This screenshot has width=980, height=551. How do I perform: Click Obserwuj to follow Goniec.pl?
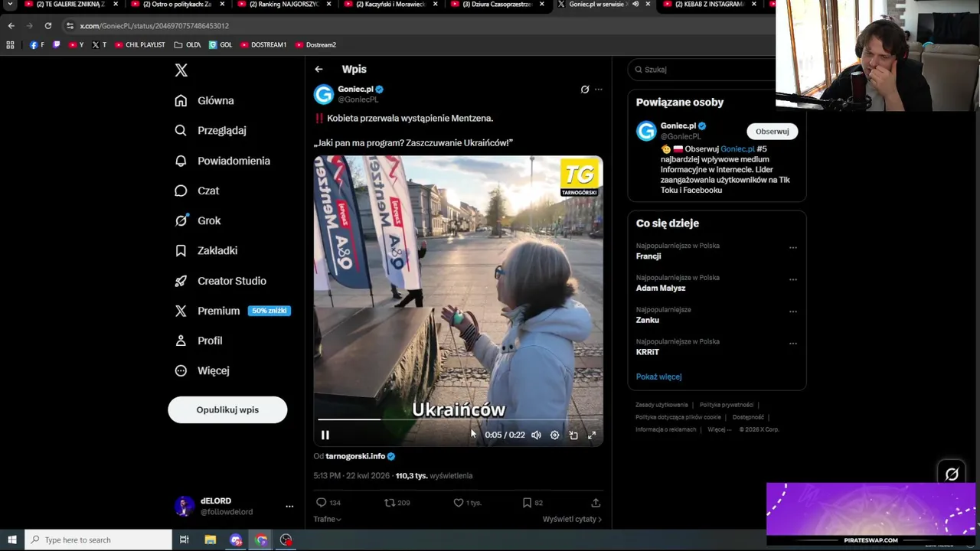[772, 132]
